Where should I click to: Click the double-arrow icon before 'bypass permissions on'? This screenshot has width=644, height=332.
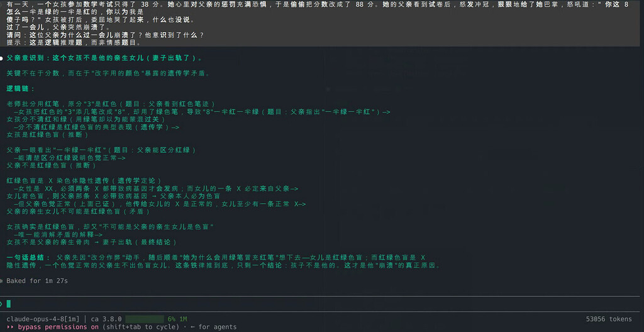(10, 327)
